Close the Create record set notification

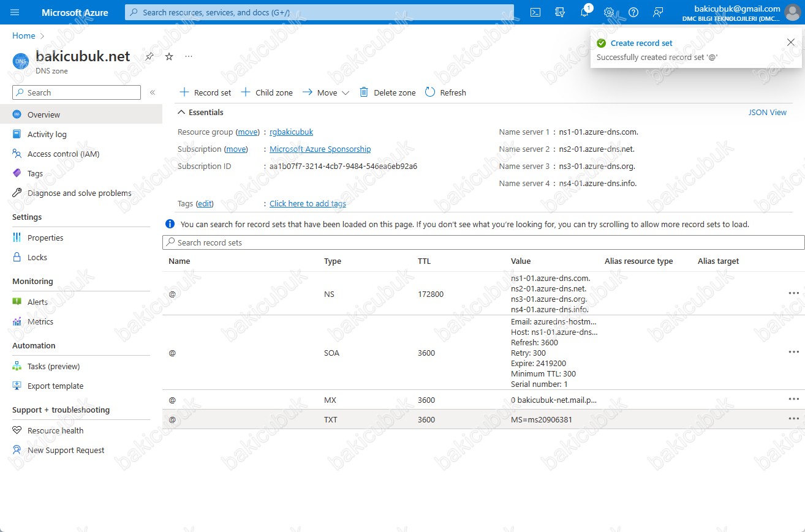tap(790, 42)
